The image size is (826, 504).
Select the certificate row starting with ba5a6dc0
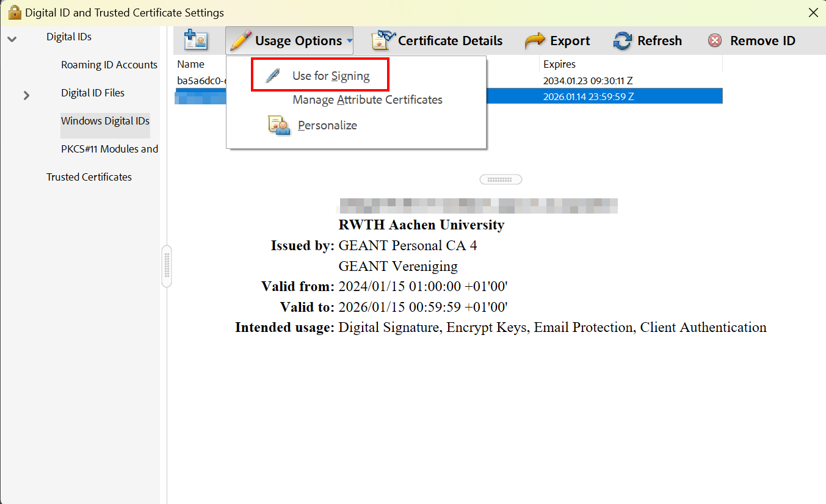coord(201,80)
